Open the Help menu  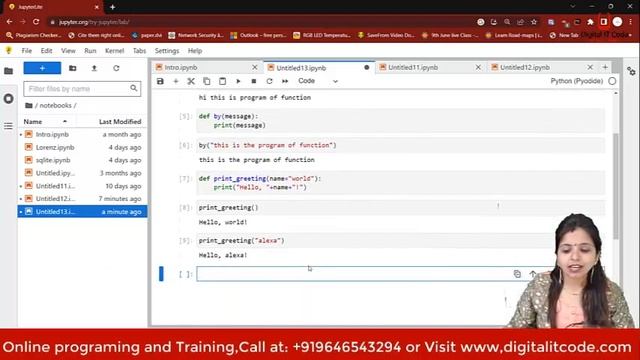(195, 51)
